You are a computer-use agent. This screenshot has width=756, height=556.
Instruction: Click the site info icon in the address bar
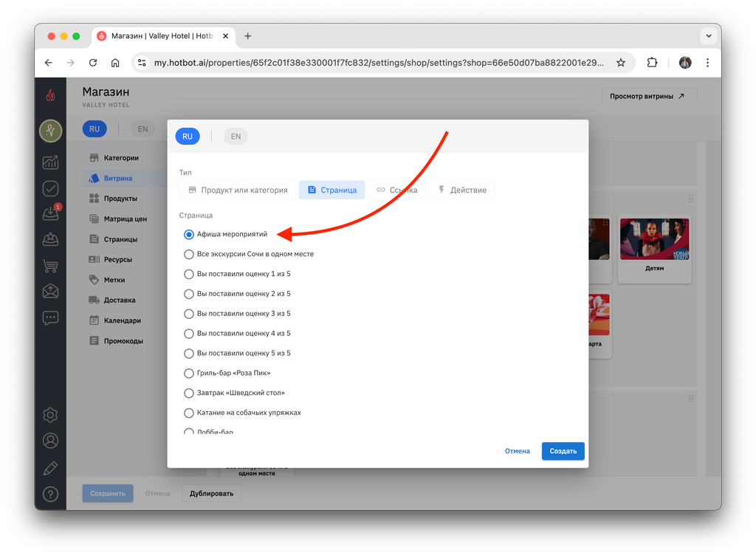point(142,63)
